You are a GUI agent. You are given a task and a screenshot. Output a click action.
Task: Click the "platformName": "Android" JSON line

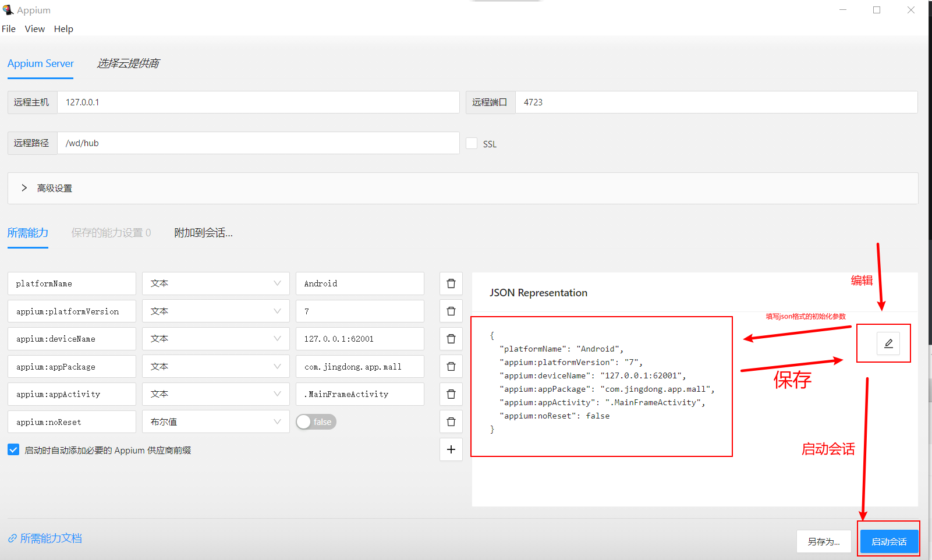[x=562, y=349]
